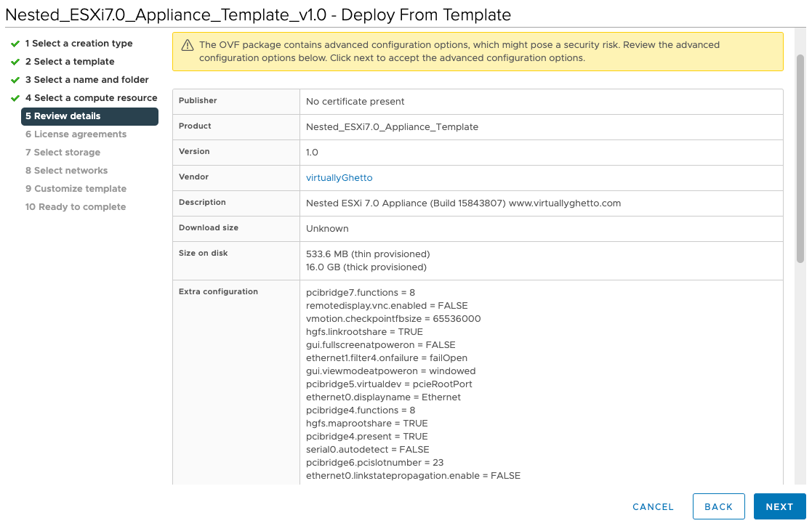Click green checkmark beside Select a creation type
This screenshot has height=526, width=812.
15,44
